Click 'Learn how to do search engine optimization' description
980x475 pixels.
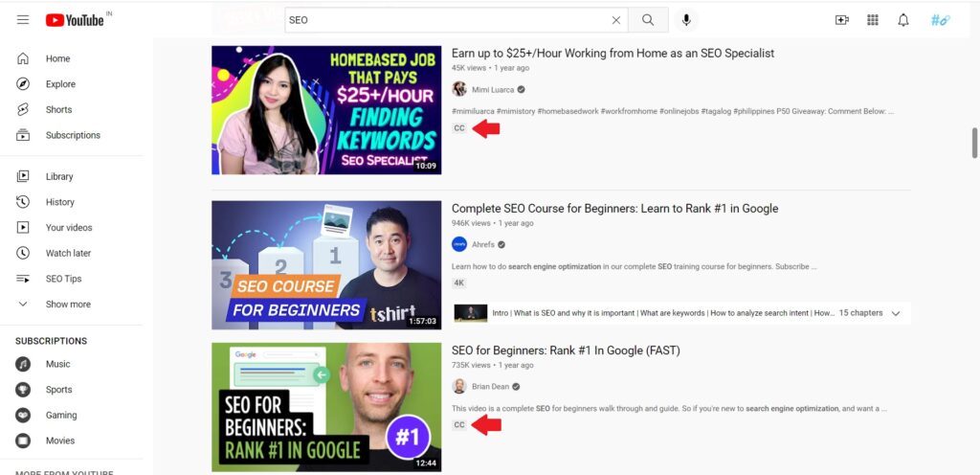click(x=634, y=266)
